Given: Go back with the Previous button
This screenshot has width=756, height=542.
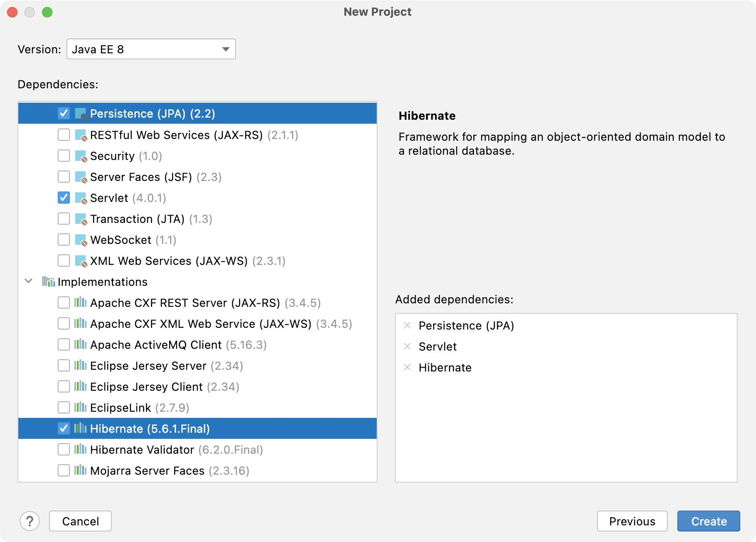Looking at the screenshot, I should (x=632, y=521).
